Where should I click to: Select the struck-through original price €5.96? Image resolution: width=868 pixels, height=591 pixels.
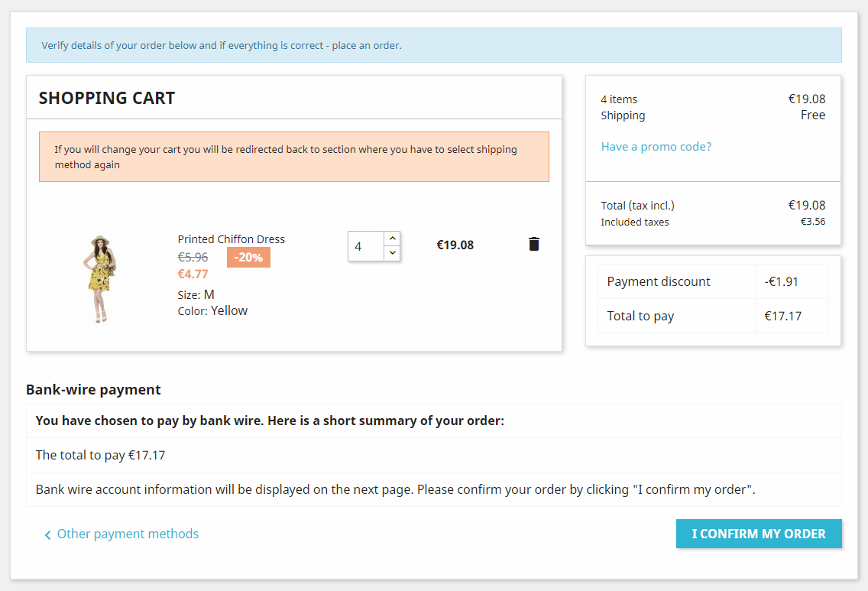click(x=193, y=258)
